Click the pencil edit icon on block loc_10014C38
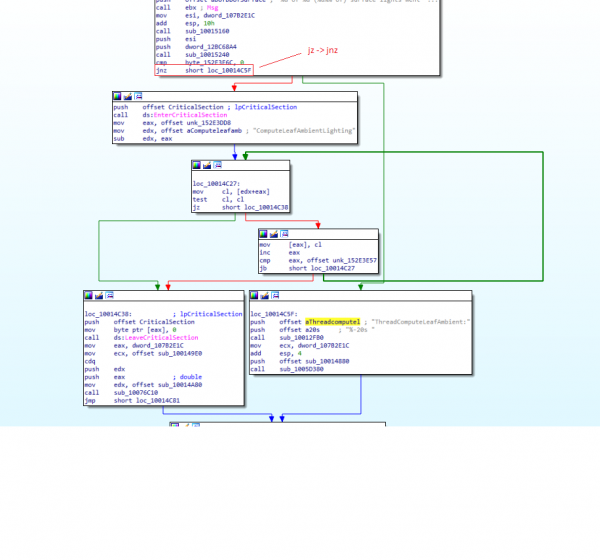 (x=97, y=296)
